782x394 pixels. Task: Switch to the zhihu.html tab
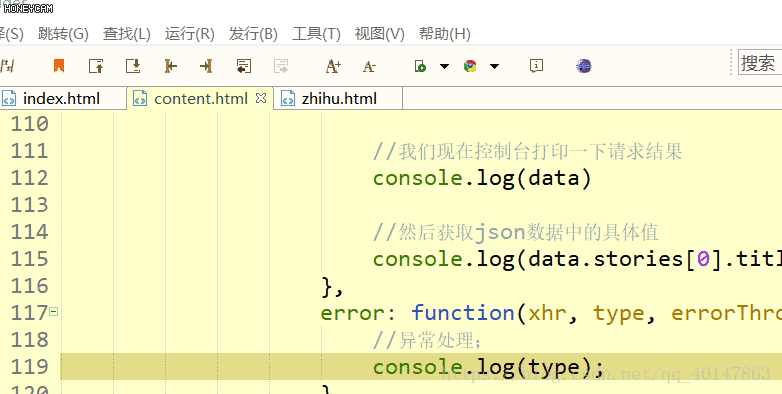[339, 98]
